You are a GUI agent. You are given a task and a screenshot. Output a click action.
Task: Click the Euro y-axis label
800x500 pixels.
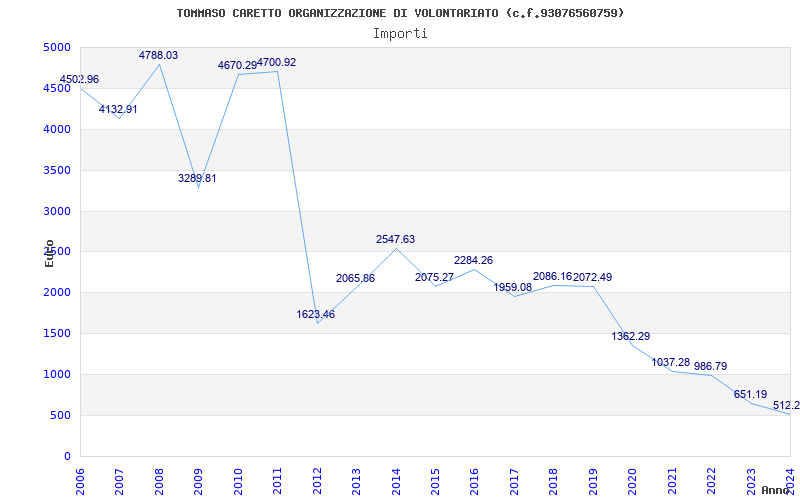[x=49, y=253]
